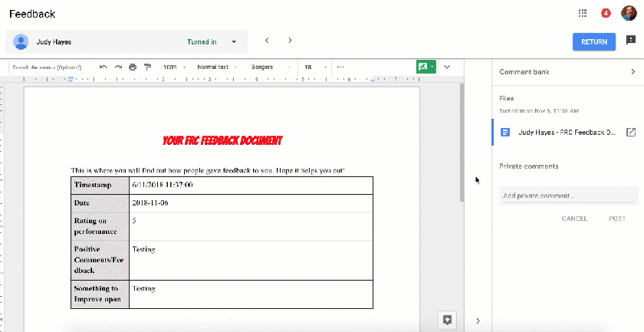Viewport: 644px width, 332px height.
Task: Click the undo arrow in toolbar
Action: 103,67
